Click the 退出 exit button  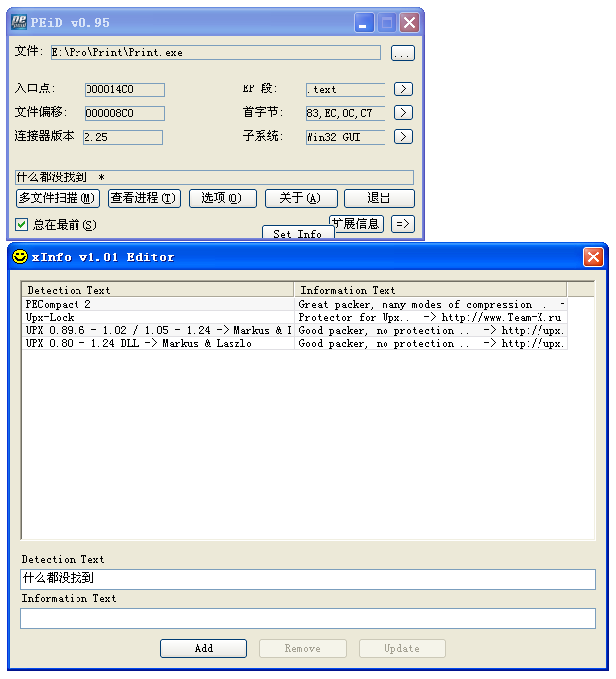tap(380, 198)
